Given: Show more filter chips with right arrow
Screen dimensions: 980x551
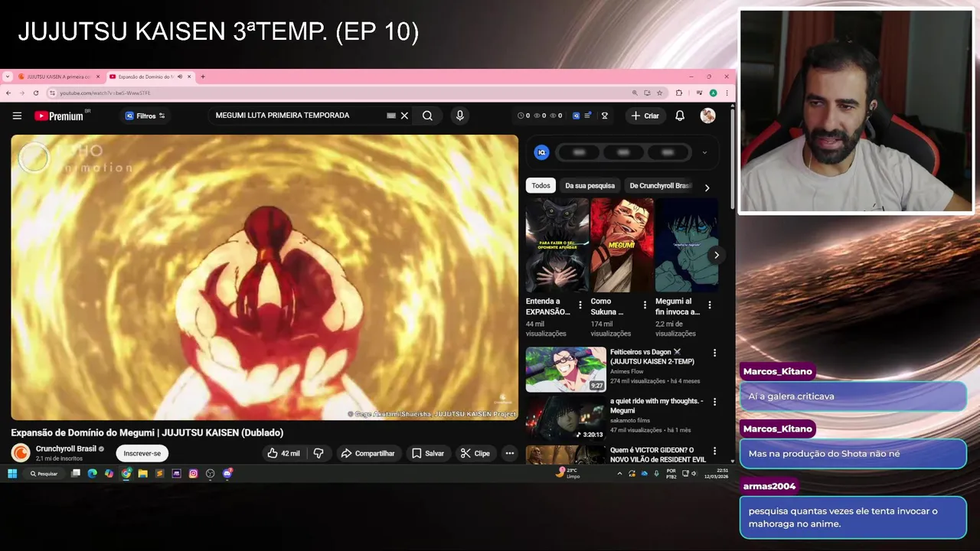Looking at the screenshot, I should [707, 187].
